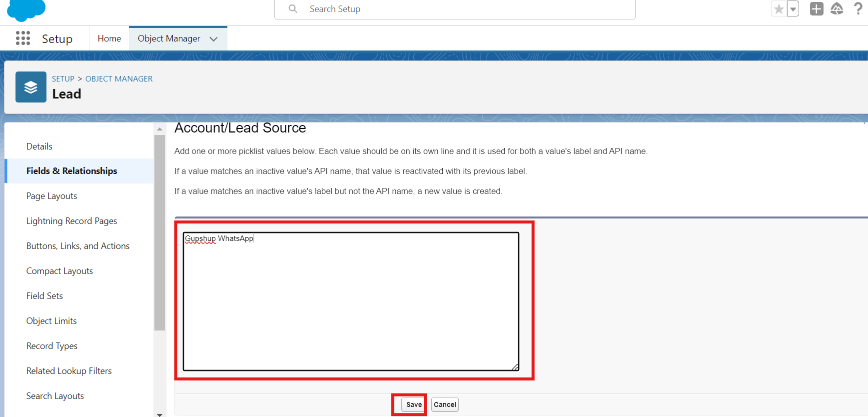Click the Salesforce cloud logo
Screen dimensions: 868x417
coord(26,10)
